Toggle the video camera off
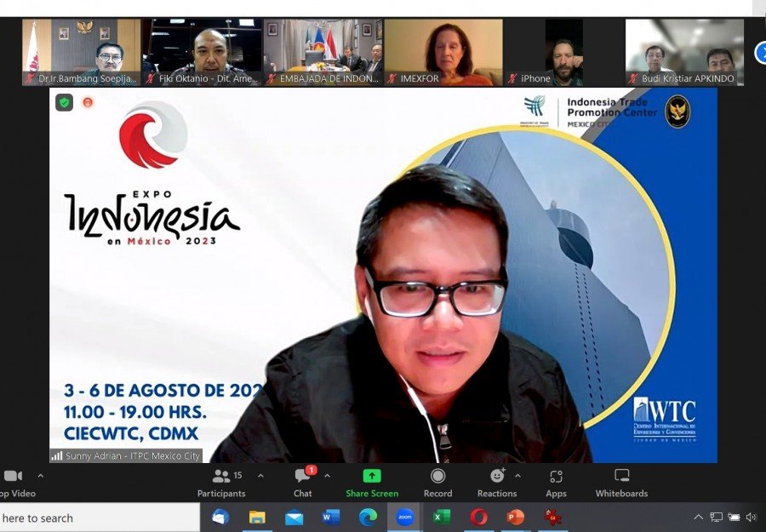 click(12, 477)
